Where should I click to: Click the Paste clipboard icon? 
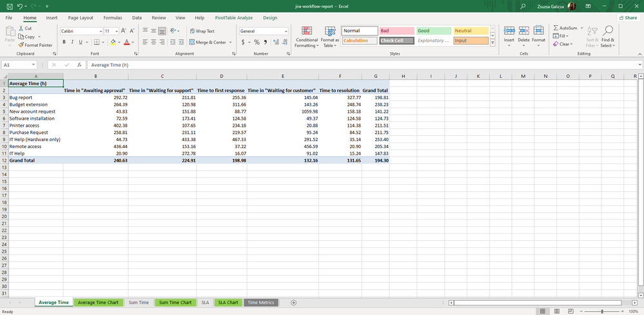point(10,32)
